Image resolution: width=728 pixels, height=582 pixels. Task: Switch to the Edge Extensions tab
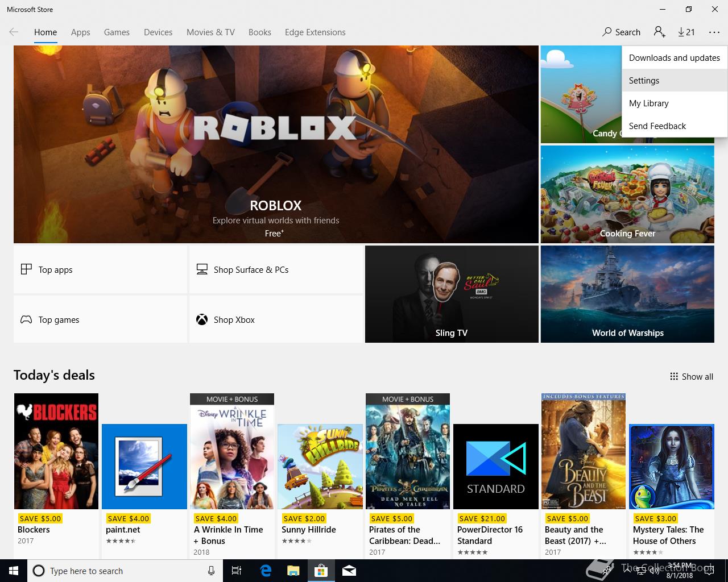[x=315, y=32]
